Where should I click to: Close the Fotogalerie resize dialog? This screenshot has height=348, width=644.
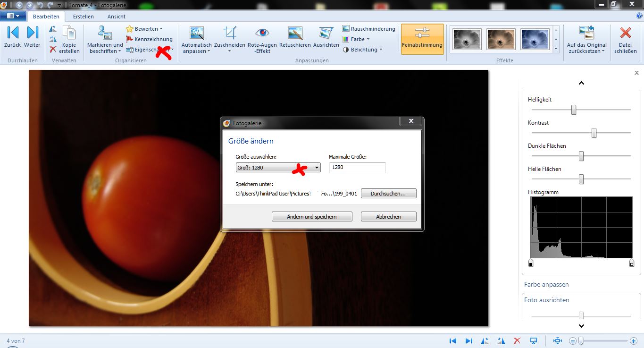[x=410, y=121]
